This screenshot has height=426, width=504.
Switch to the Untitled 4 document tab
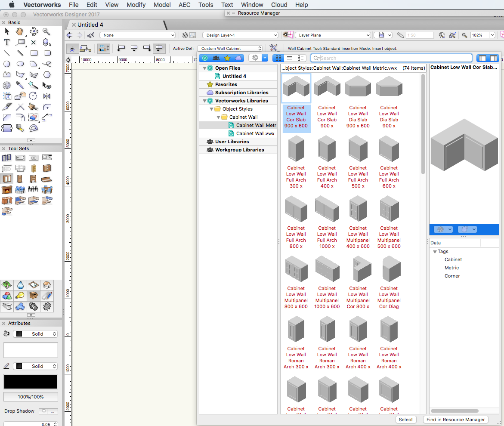click(90, 25)
